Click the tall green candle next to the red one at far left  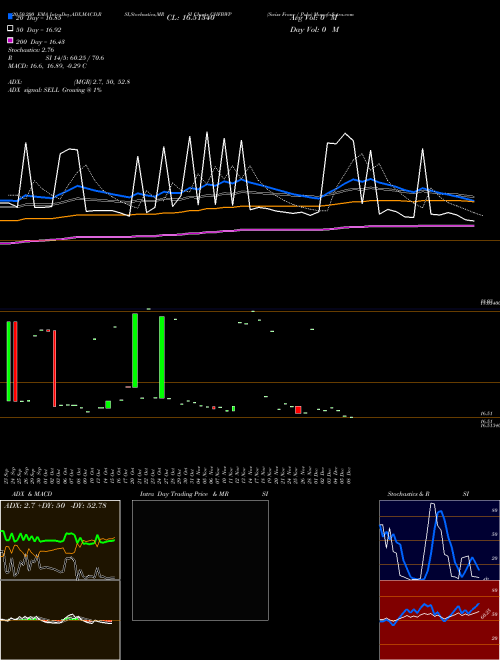8,361
